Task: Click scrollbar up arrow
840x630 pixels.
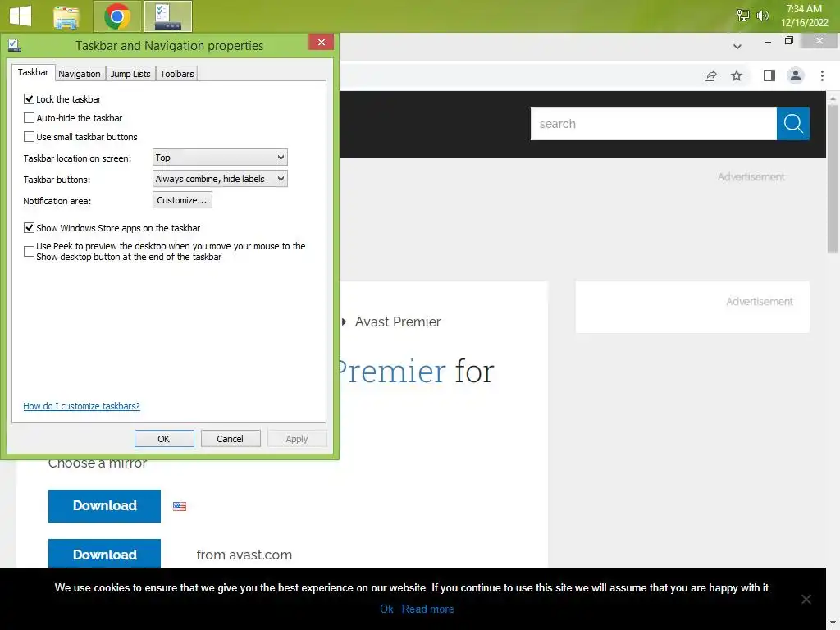Action: pos(832,98)
